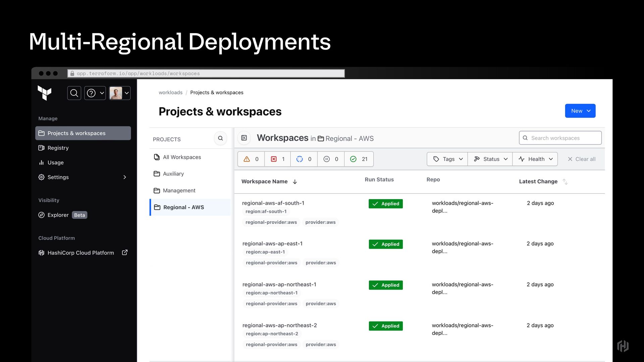The width and height of the screenshot is (644, 362).
Task: Filter by on-hold status count 0
Action: pyautogui.click(x=331, y=159)
